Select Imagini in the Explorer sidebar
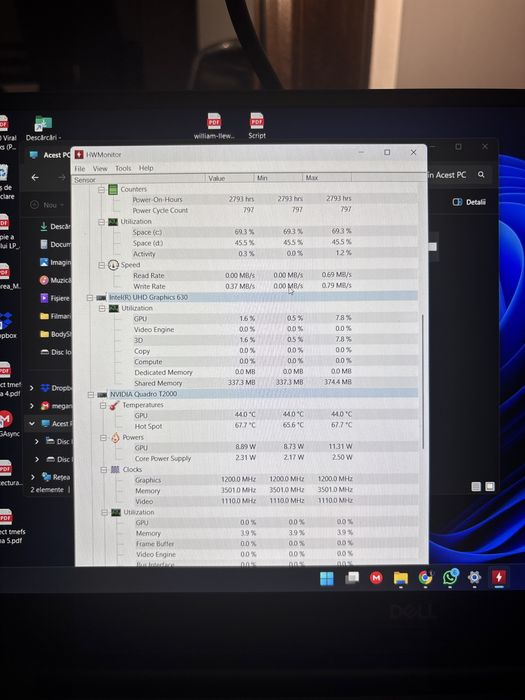Image resolution: width=525 pixels, height=700 pixels. [x=55, y=262]
